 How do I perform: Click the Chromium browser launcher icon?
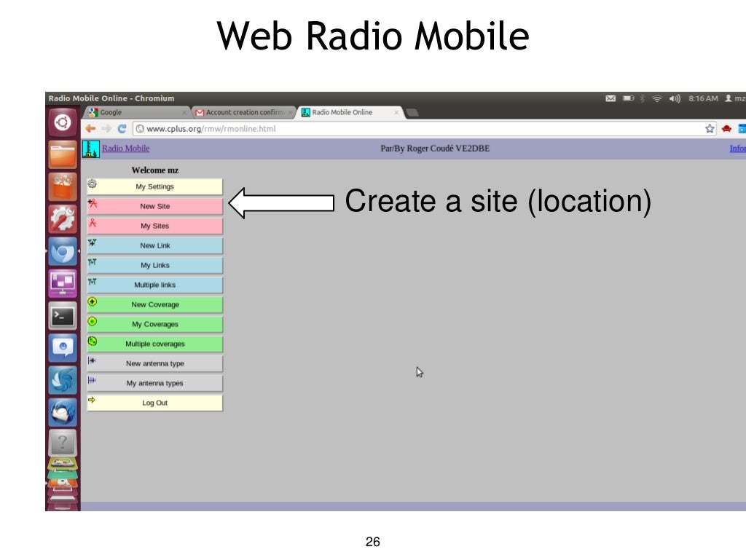coord(63,251)
